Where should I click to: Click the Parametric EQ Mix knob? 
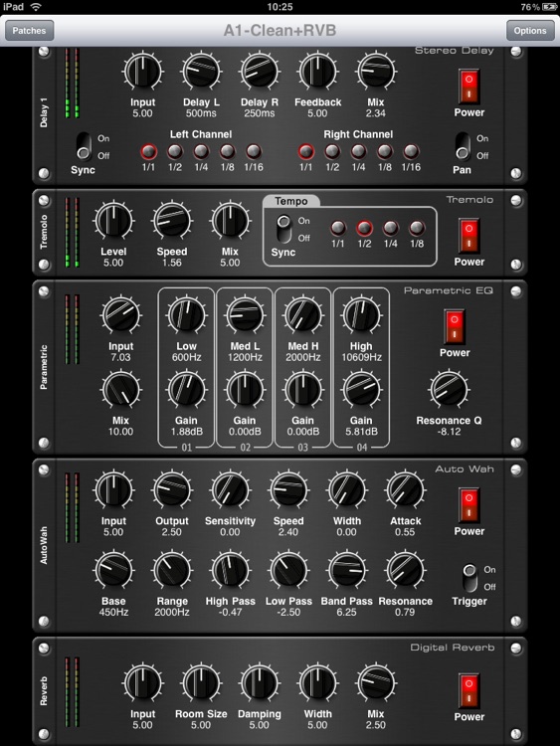point(120,390)
